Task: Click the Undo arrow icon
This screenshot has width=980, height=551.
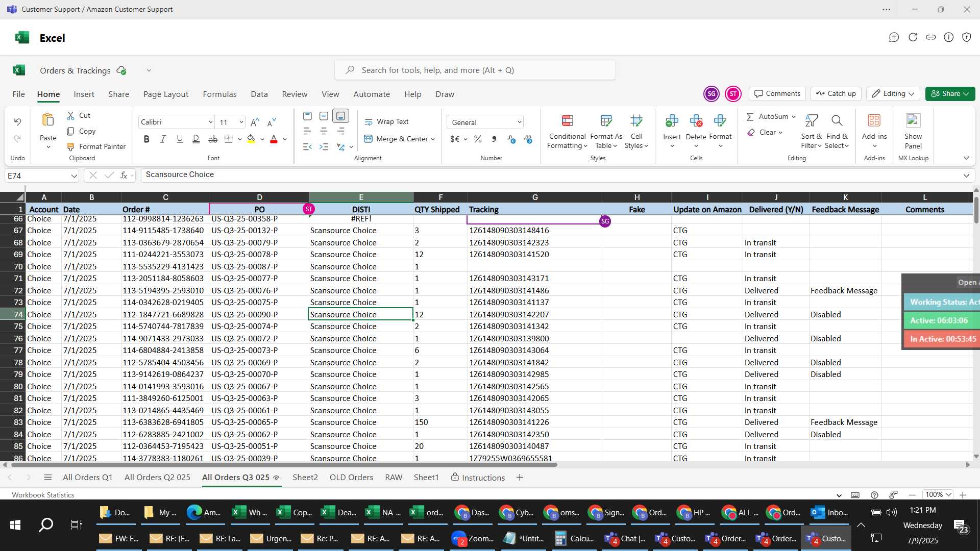Action: point(18,122)
